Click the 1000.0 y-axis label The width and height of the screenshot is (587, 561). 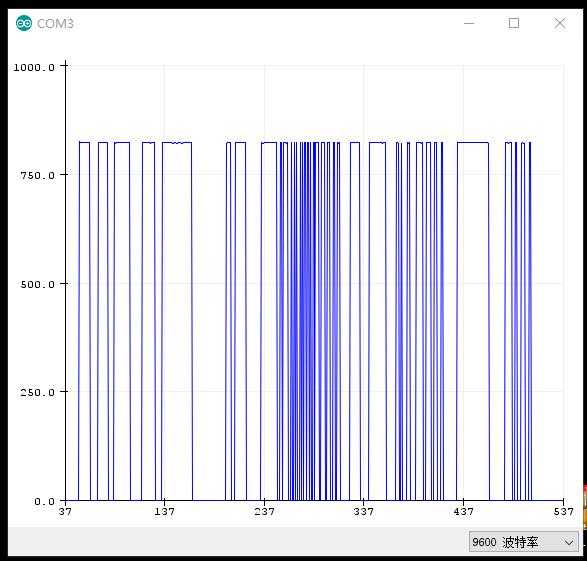click(x=34, y=67)
